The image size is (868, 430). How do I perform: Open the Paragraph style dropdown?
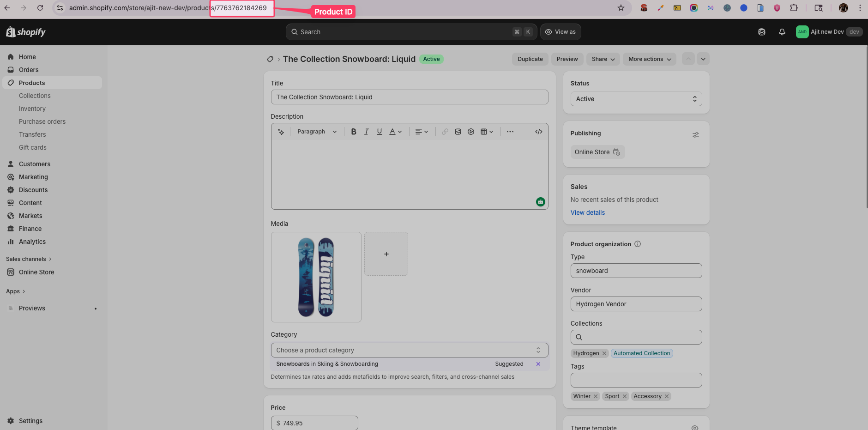[x=316, y=131]
